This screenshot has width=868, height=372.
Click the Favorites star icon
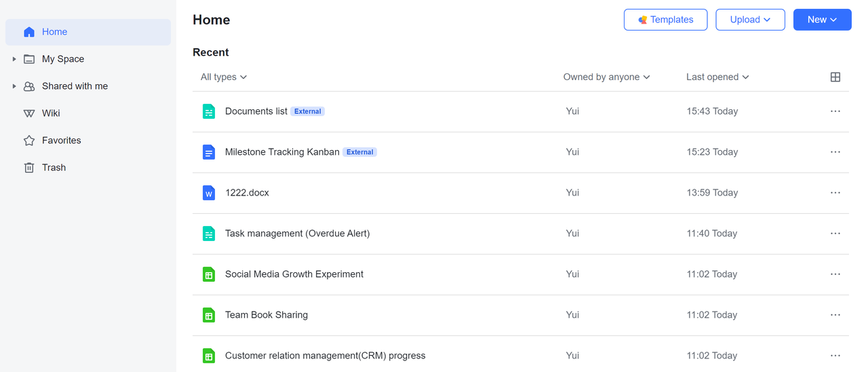tap(29, 141)
